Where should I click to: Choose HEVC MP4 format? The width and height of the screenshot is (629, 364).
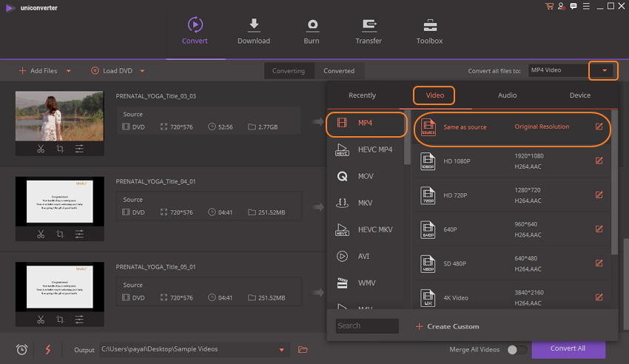(x=366, y=149)
